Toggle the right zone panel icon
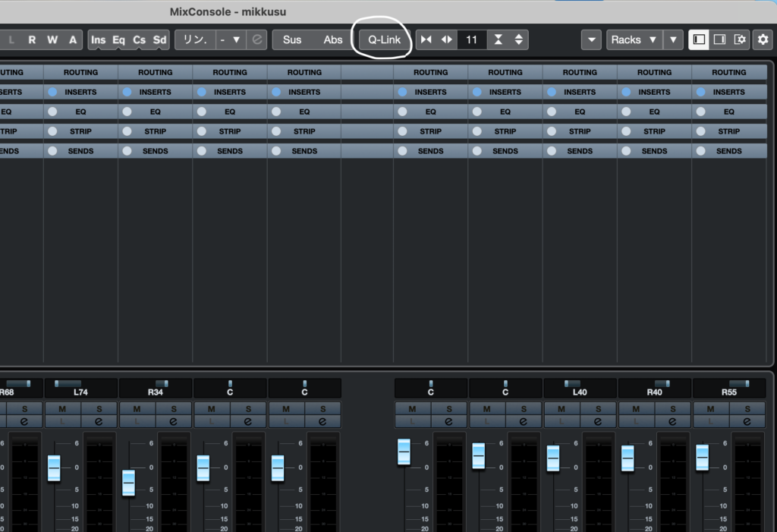The image size is (777, 532). [x=719, y=39]
